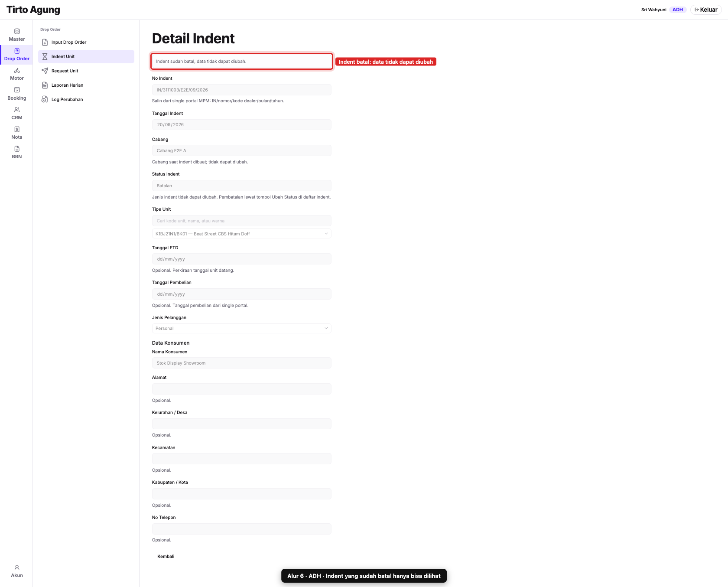This screenshot has width=728, height=587.
Task: Expand the Tipe Unit Beat Street dropdown
Action: [241, 234]
